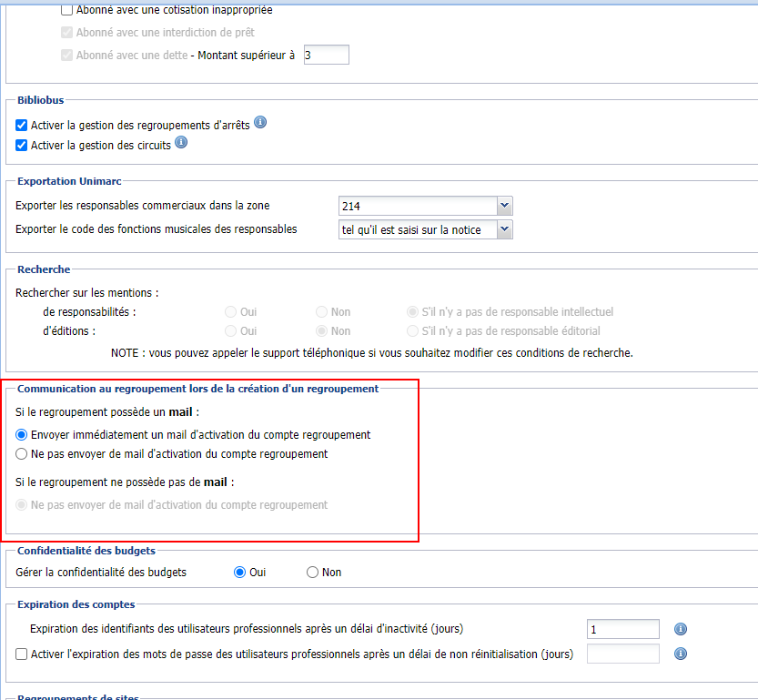
Task: Choose Non for confidentialité des budgets
Action: 312,572
